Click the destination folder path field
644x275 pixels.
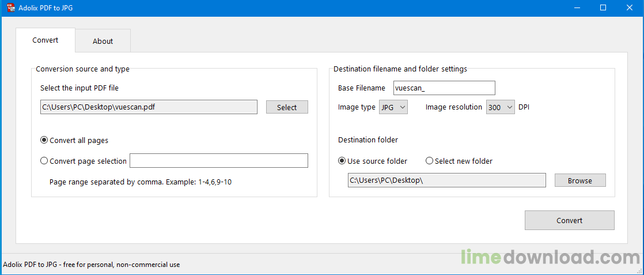[x=447, y=180]
